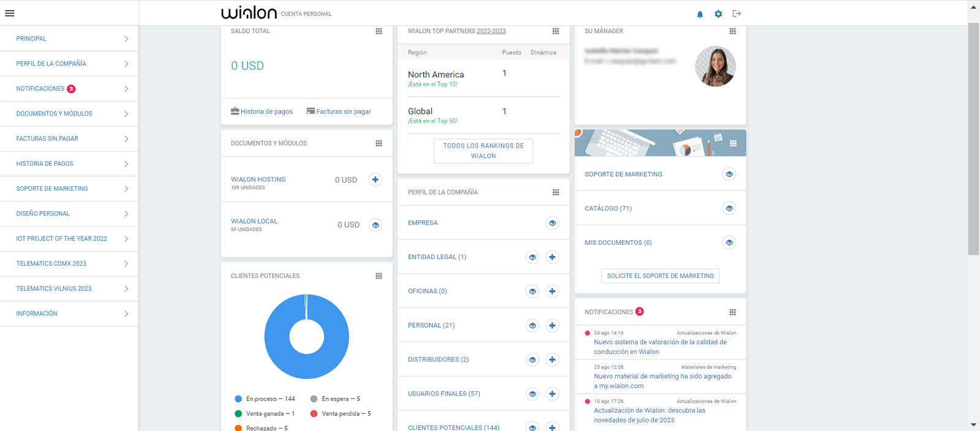Click blue En proceso legend swatch
The width and height of the screenshot is (980, 431).
238,399
